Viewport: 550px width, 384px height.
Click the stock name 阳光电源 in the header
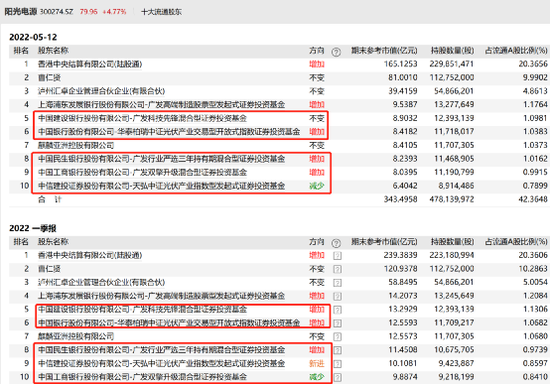[x=21, y=12]
